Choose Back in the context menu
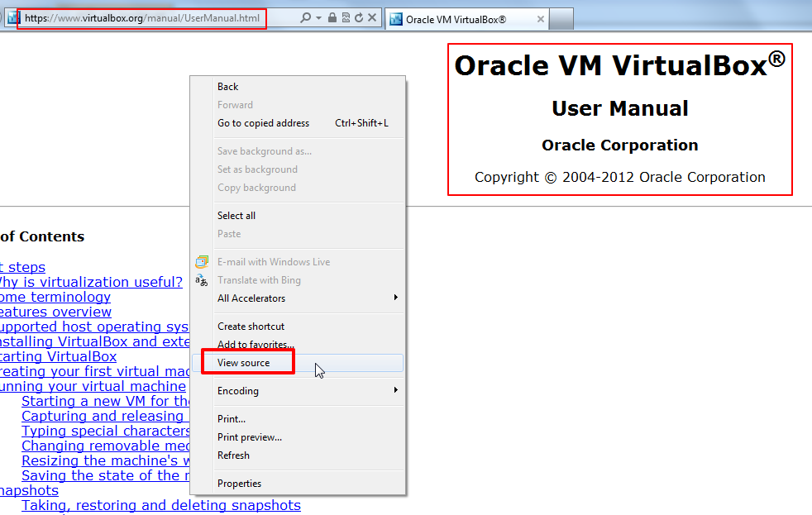Screen dimensions: 812x515 (x=227, y=87)
